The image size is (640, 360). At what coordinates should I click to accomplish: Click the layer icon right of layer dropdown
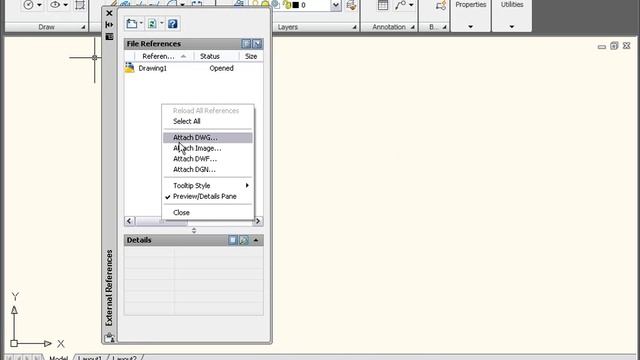tap(351, 5)
